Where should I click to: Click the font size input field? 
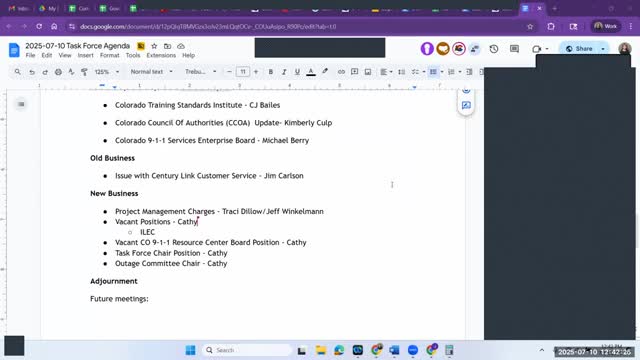(x=243, y=72)
